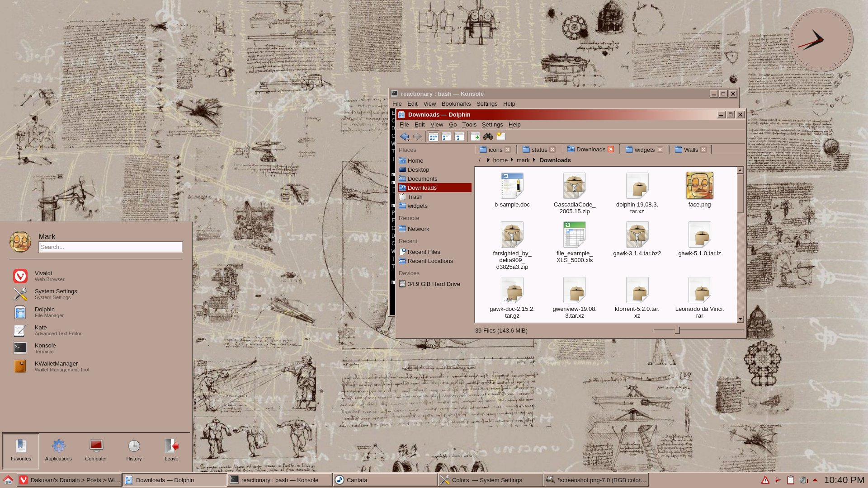The width and height of the screenshot is (868, 488).
Task: Switch to the Walls tab
Action: tap(690, 150)
